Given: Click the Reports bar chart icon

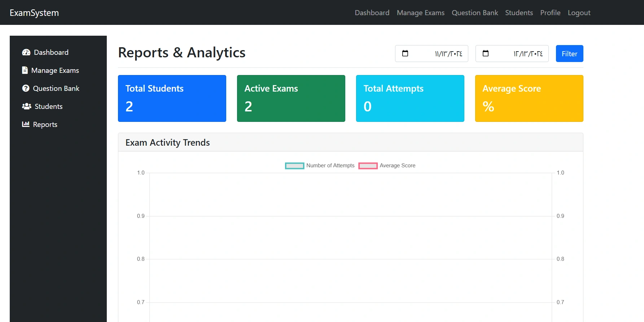Looking at the screenshot, I should click(26, 124).
